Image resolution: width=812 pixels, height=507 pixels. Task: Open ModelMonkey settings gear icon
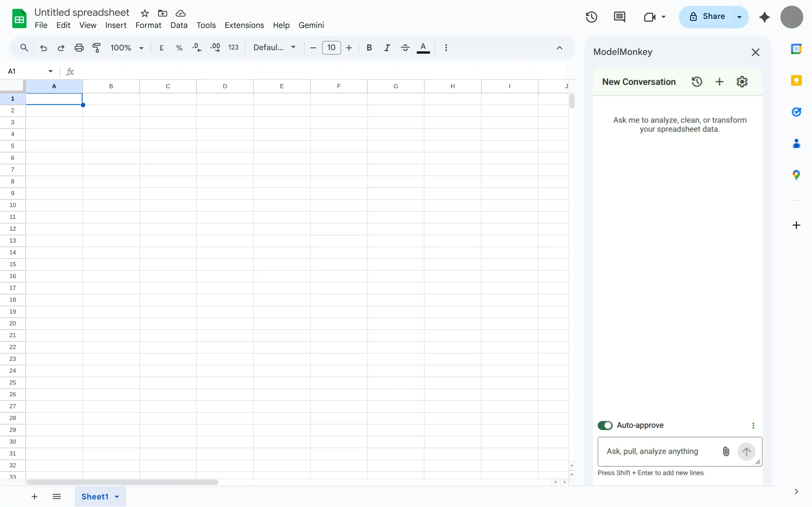point(742,82)
